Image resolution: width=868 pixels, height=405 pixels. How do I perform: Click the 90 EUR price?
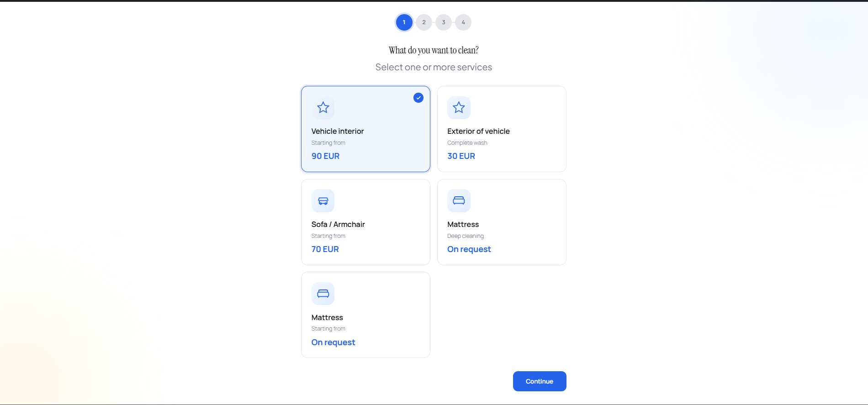pyautogui.click(x=325, y=156)
